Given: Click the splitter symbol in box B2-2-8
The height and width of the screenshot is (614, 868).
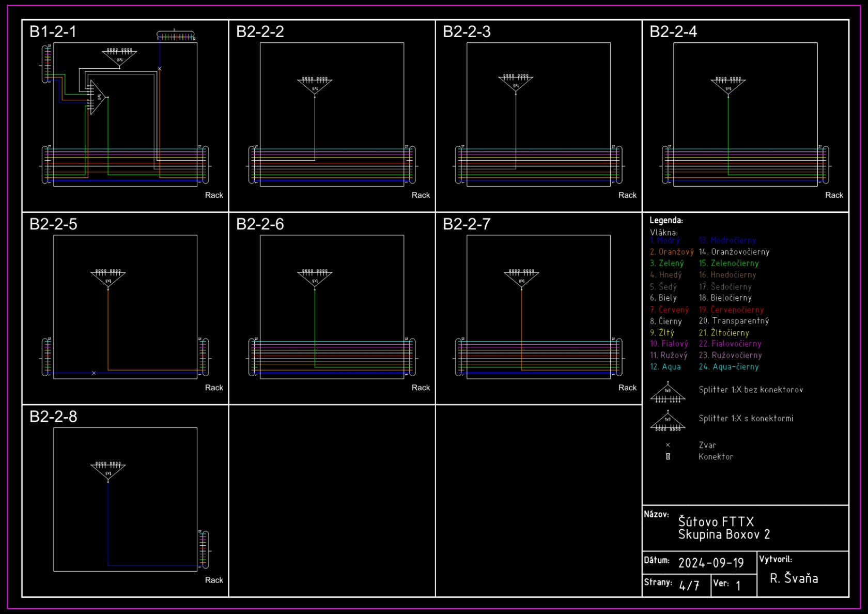Looking at the screenshot, I should 108,471.
